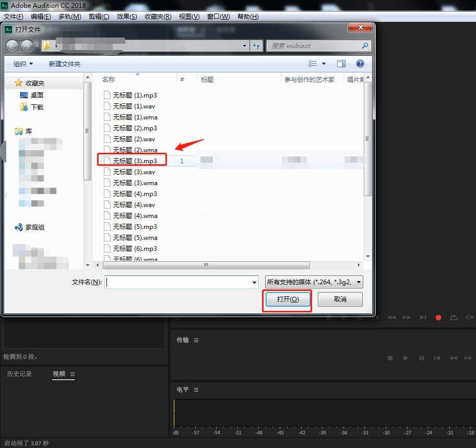Select file 无标题 (3).wma

(131, 183)
